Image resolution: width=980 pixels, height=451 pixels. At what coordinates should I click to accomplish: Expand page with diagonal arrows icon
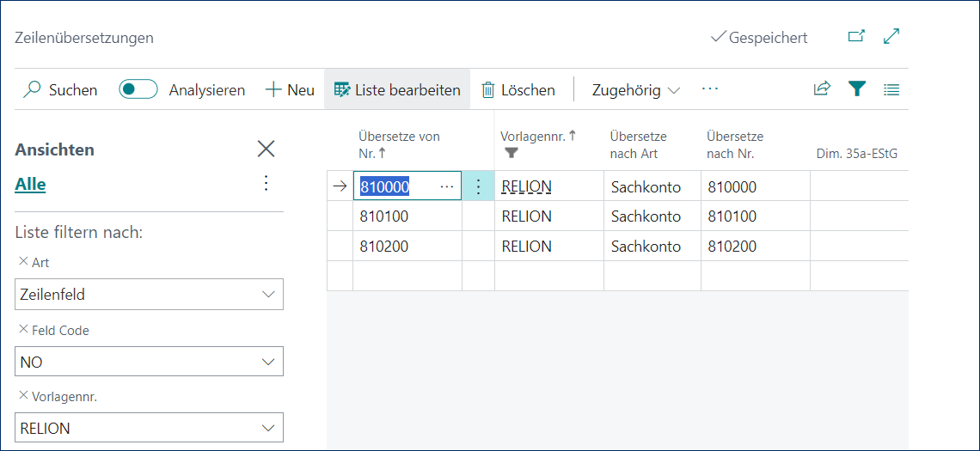point(891,36)
